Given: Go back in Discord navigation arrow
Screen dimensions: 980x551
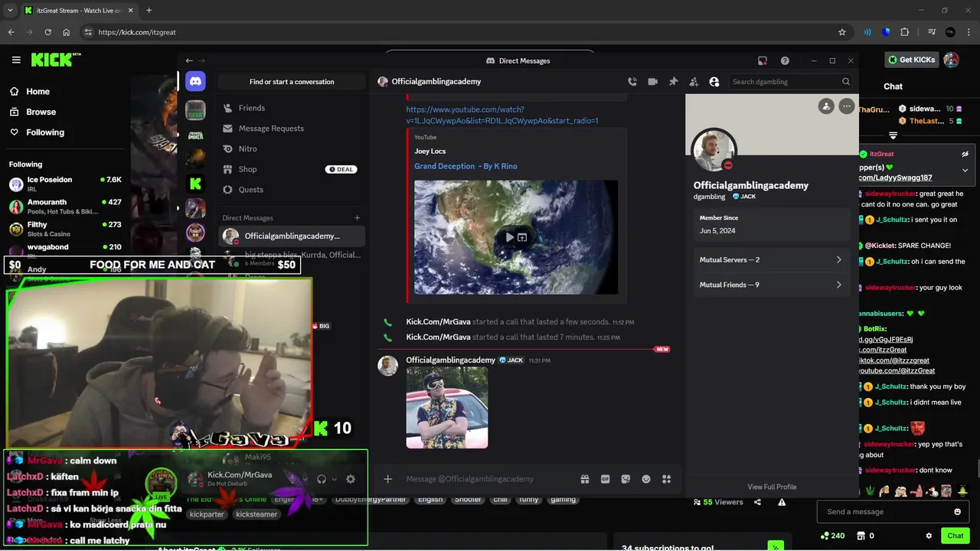Looking at the screenshot, I should (x=189, y=60).
